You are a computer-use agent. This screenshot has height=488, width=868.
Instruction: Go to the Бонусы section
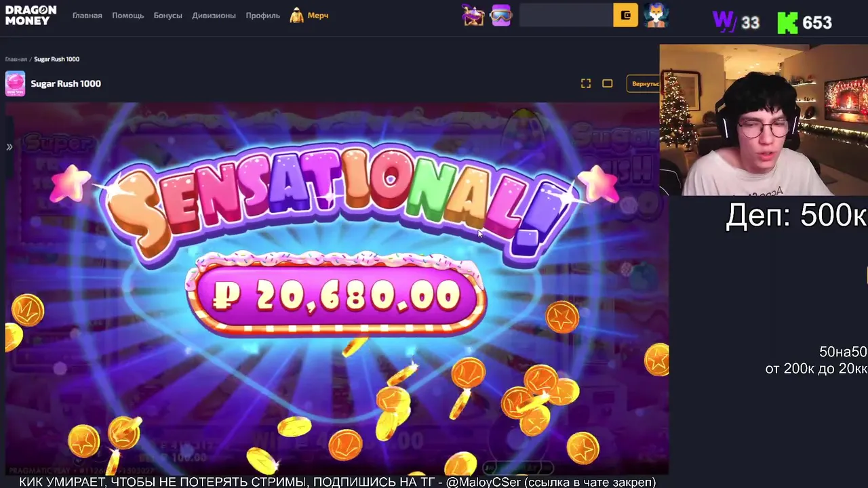coord(167,15)
